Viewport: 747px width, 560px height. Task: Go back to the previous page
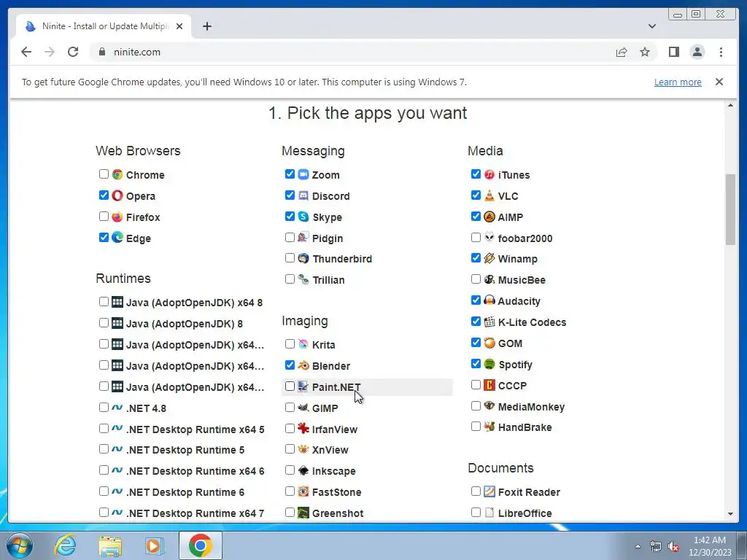point(26,52)
